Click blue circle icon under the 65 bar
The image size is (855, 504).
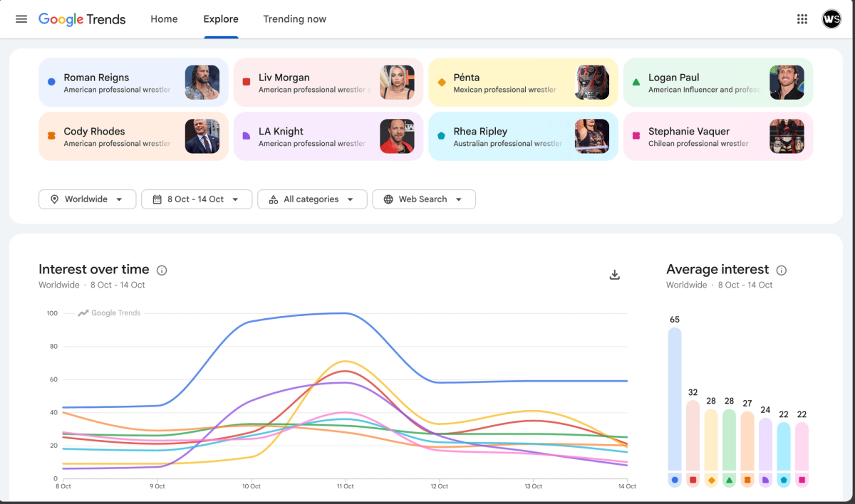point(674,481)
